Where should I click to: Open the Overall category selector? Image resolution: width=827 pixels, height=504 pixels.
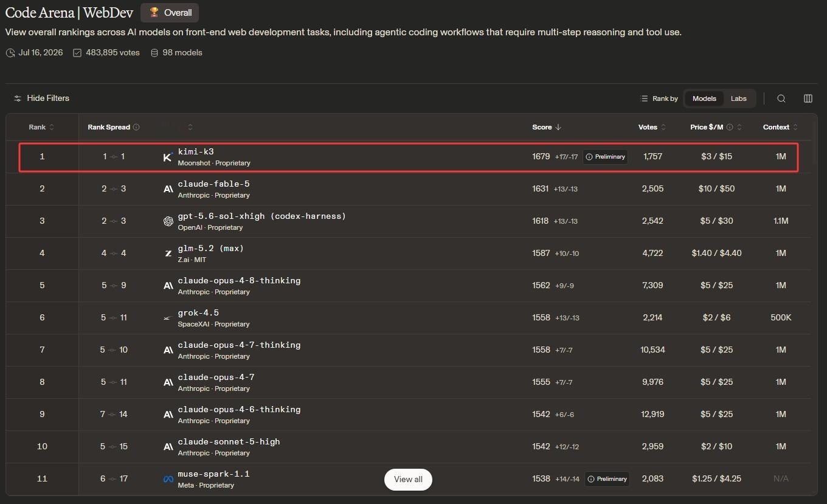click(x=170, y=12)
